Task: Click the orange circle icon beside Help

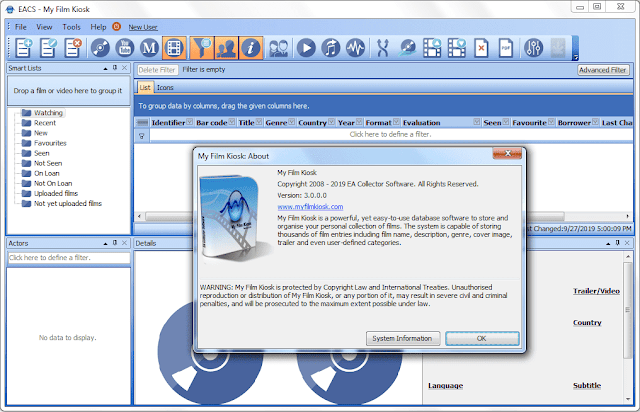Action: pos(117,27)
